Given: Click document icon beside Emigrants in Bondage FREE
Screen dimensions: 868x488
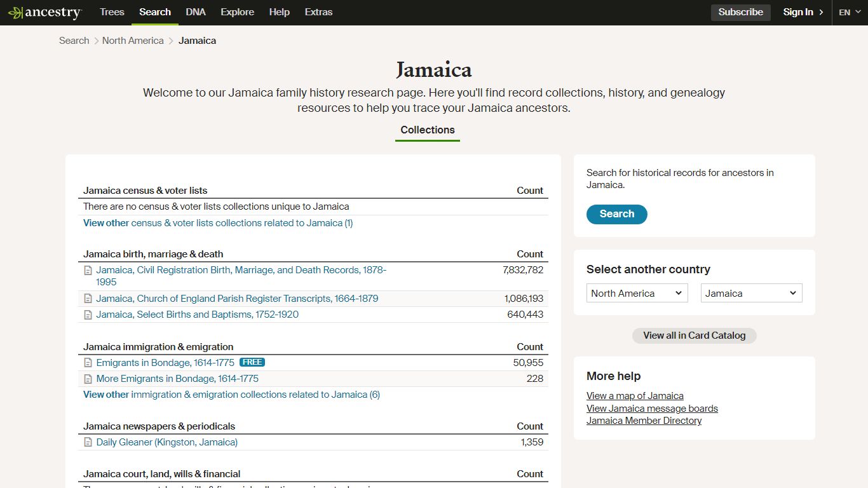Looking at the screenshot, I should pyautogui.click(x=88, y=363).
